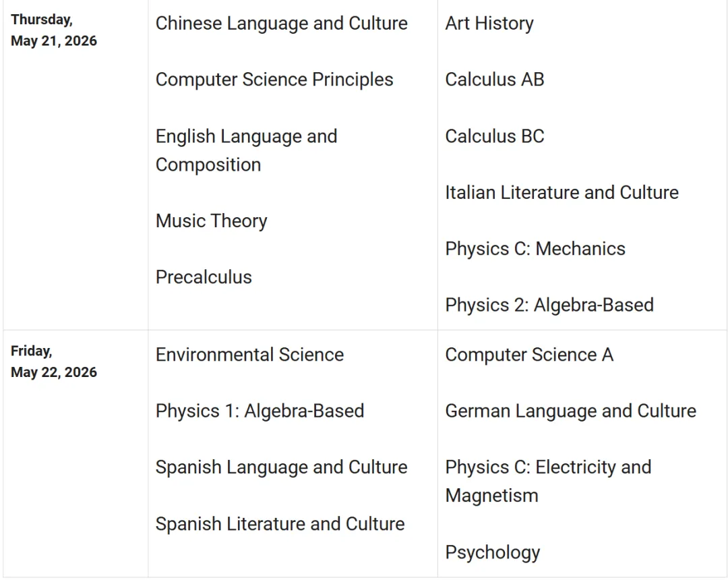
Task: Click Calculus AB in afternoon column
Action: click(495, 80)
